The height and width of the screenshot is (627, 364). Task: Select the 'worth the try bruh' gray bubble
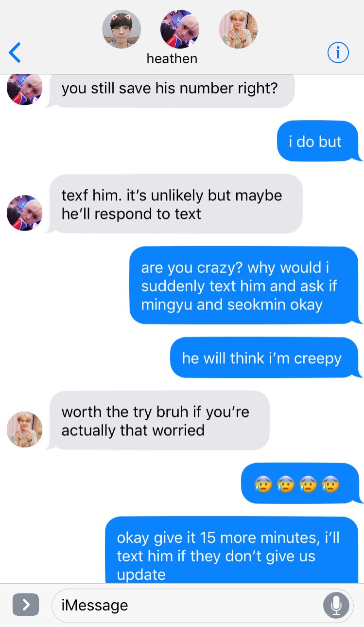pyautogui.click(x=158, y=421)
